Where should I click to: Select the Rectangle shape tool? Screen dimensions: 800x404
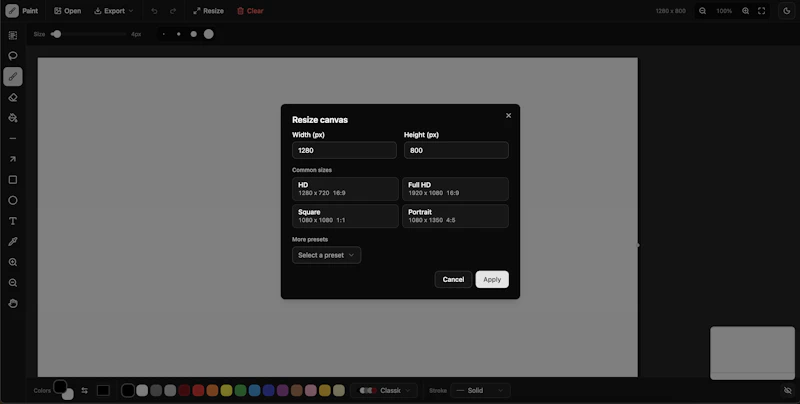13,180
